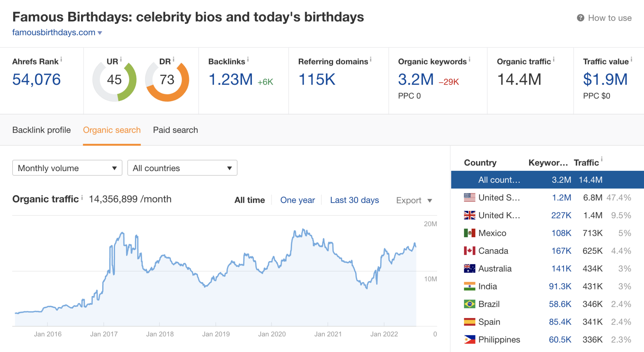This screenshot has width=644, height=352.
Task: Select the All time range
Action: (x=250, y=200)
